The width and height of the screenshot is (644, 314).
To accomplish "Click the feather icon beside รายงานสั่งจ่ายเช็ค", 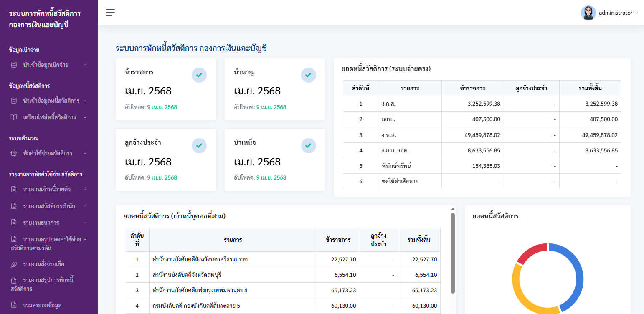I will 14,264.
